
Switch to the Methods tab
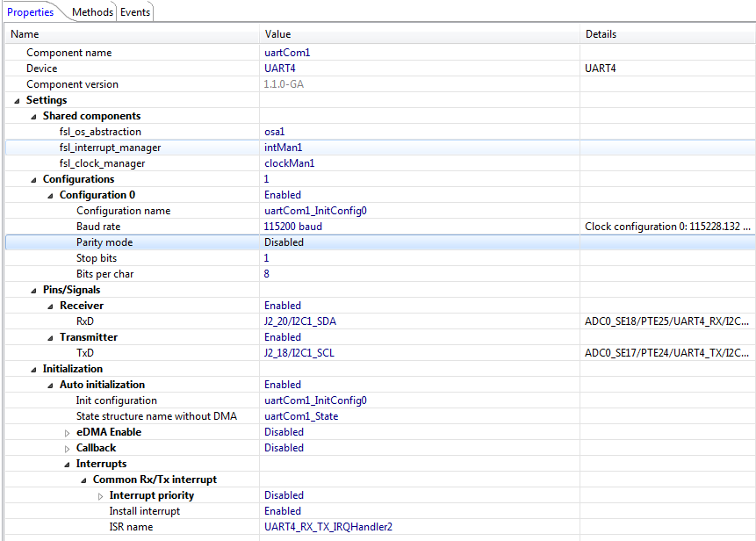coord(92,12)
